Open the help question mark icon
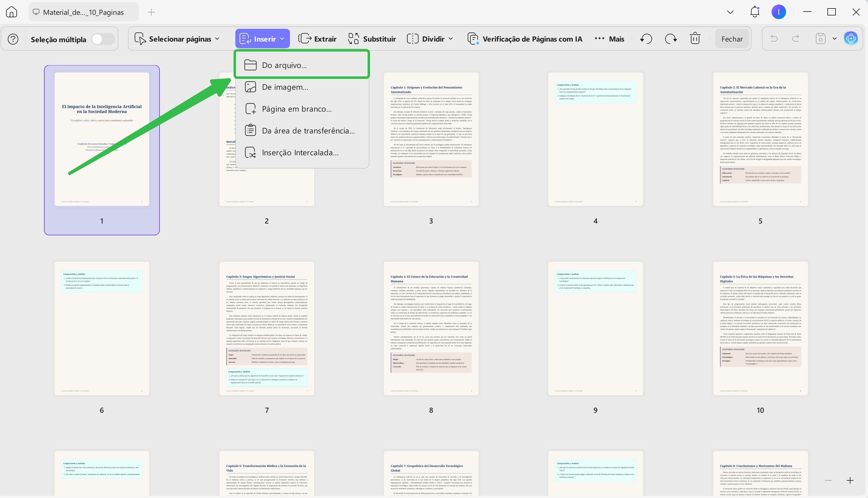 click(x=13, y=39)
